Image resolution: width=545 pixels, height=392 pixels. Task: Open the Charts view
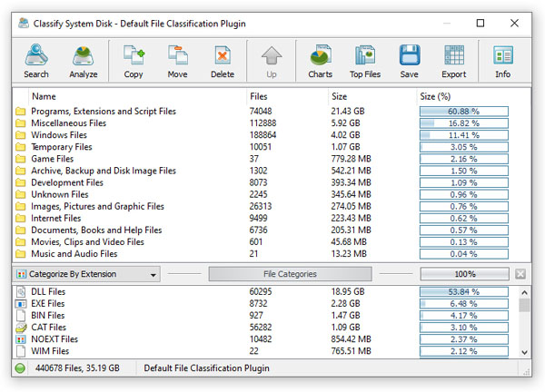[320, 61]
